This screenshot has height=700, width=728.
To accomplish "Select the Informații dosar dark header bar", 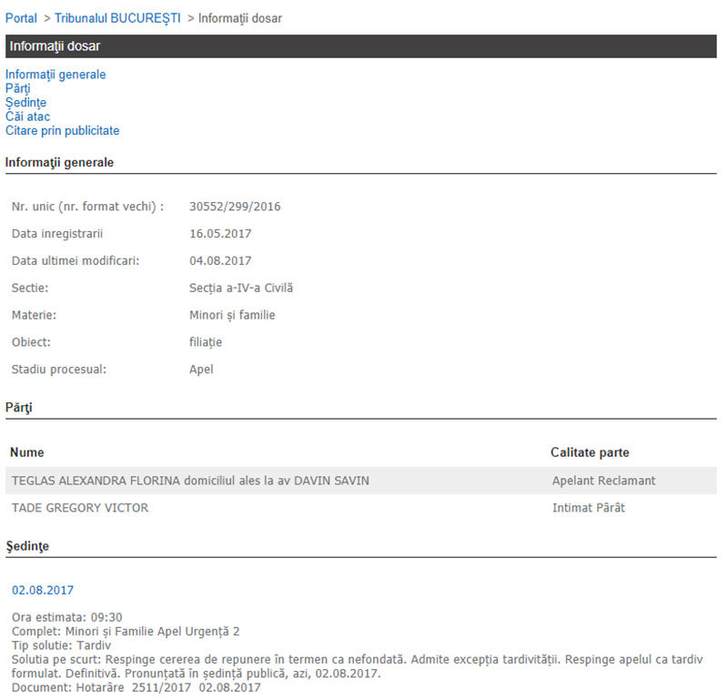I will point(361,46).
